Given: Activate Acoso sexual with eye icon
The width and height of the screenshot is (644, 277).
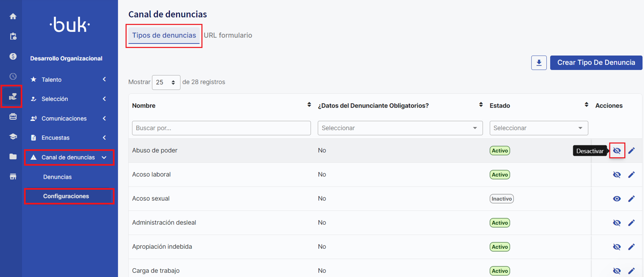Looking at the screenshot, I should pos(617,199).
